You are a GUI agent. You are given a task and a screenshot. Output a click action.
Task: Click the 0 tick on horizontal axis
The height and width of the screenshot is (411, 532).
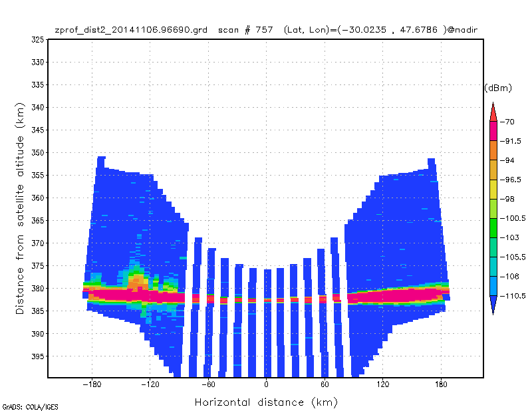(267, 384)
